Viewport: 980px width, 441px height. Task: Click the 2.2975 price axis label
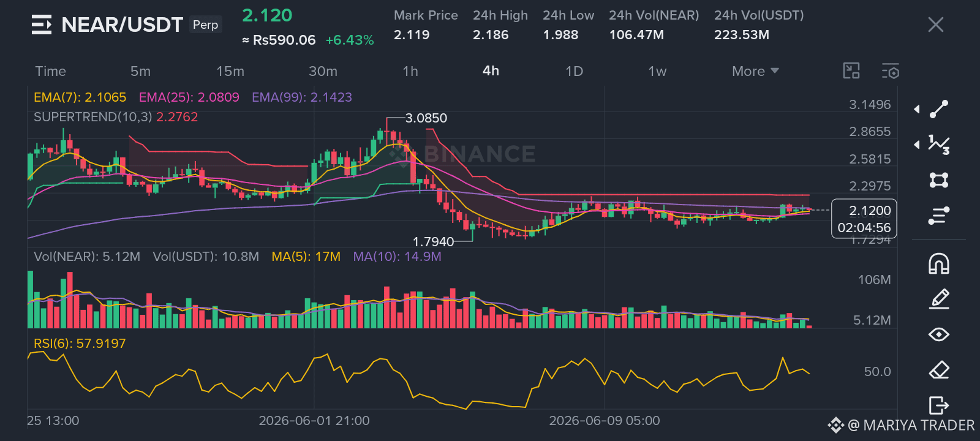click(870, 186)
